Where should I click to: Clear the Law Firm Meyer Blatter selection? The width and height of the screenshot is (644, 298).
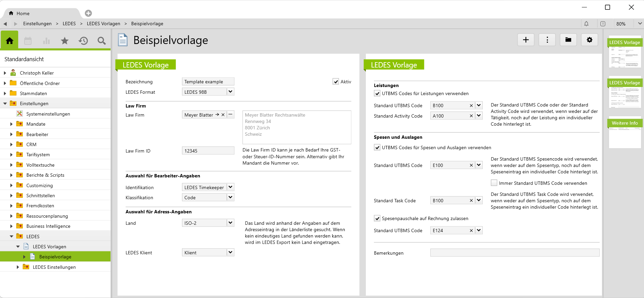tap(223, 115)
